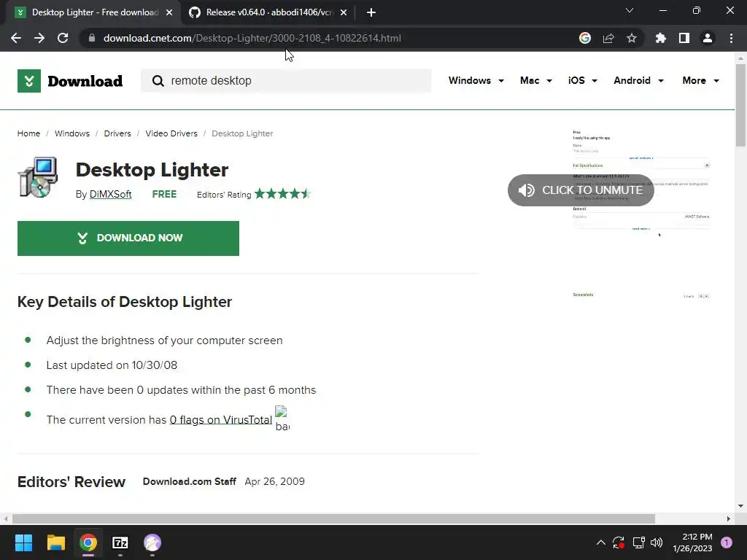Click the remote desktop search field
747x560 pixels.
tap(286, 80)
